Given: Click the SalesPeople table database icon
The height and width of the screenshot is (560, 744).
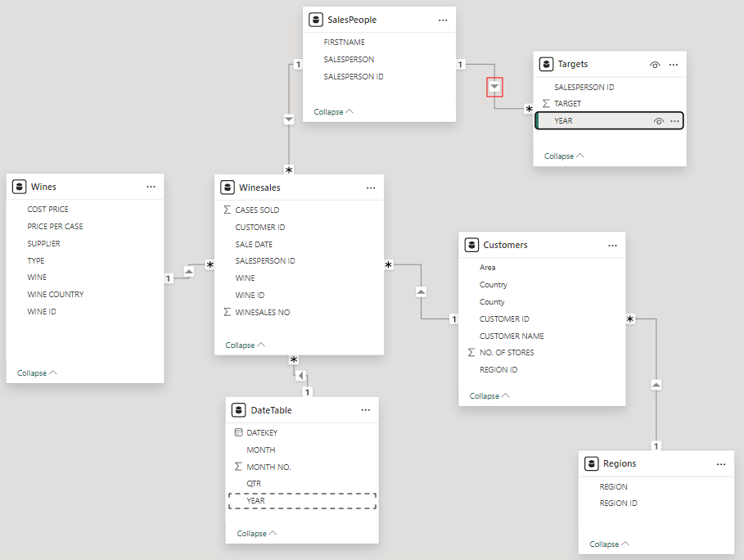Looking at the screenshot, I should click(x=316, y=20).
